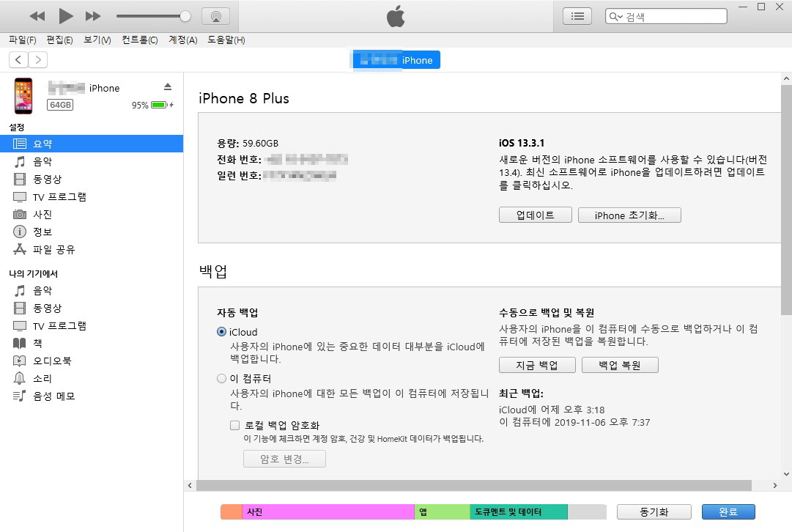Screen dimensions: 792x532
Task: Click the play button
Action: click(x=66, y=16)
